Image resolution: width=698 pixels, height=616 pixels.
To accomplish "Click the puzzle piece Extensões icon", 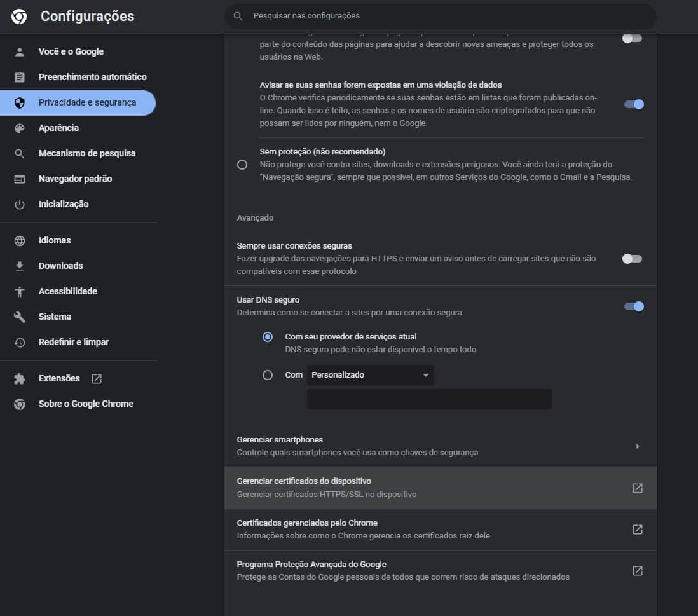I will [x=20, y=378].
